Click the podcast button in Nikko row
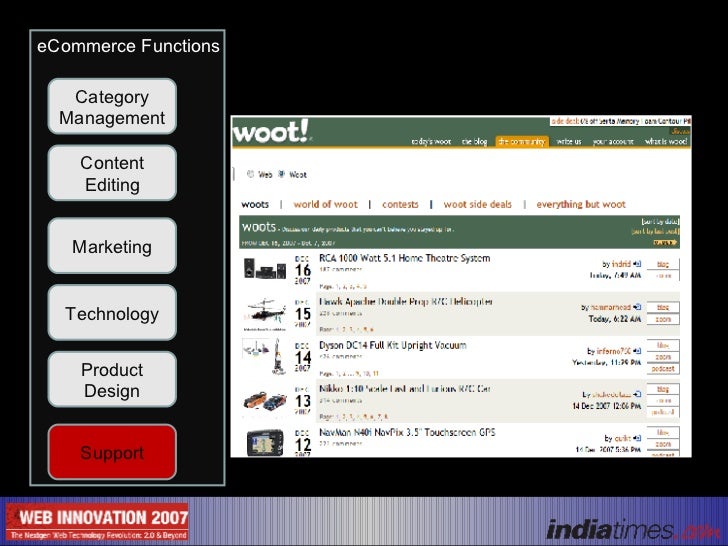Viewport: 728px width, 546px height. [x=663, y=412]
